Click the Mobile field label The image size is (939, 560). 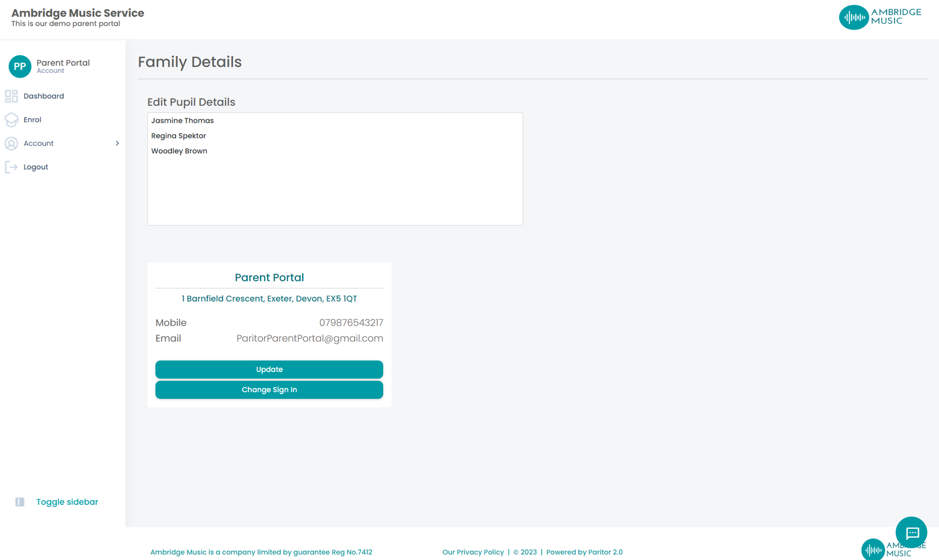click(x=171, y=323)
